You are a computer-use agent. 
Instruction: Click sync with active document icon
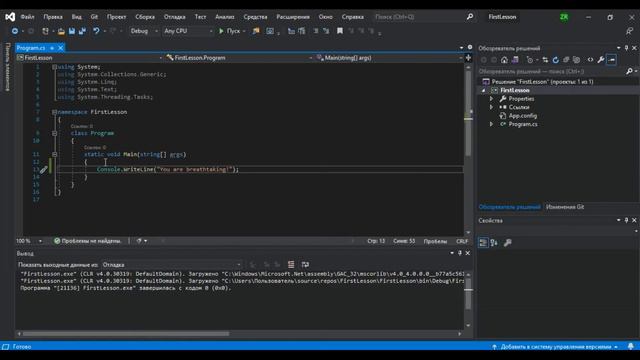click(x=545, y=60)
